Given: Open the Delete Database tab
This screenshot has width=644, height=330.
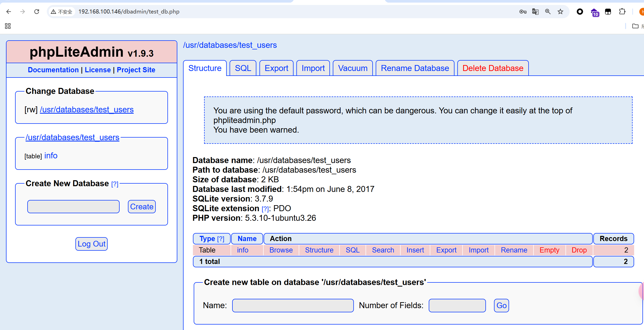Looking at the screenshot, I should [493, 68].
